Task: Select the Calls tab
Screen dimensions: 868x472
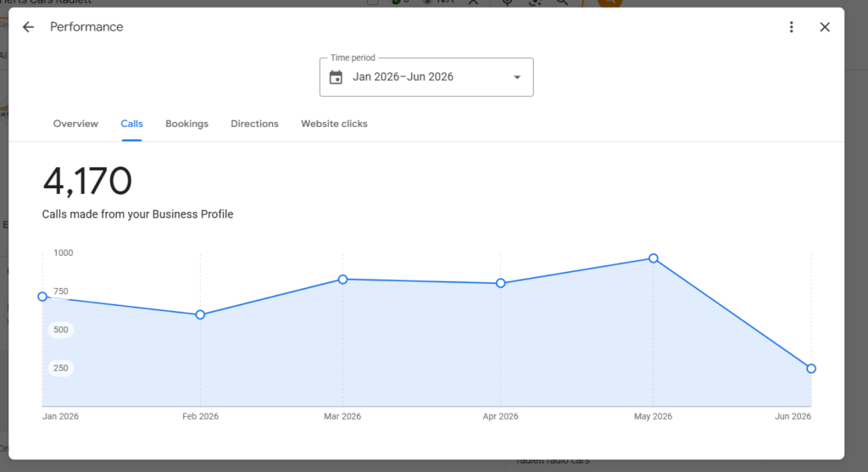Action: coord(131,124)
